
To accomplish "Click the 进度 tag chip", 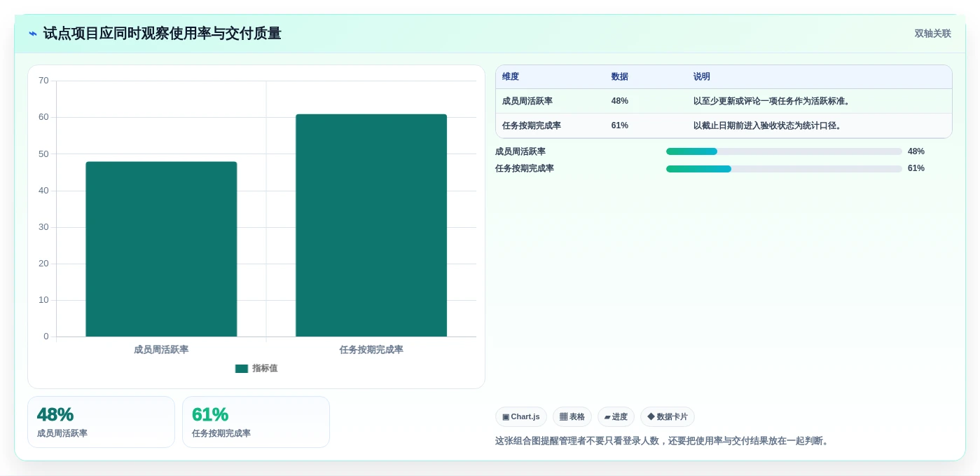I will click(616, 417).
